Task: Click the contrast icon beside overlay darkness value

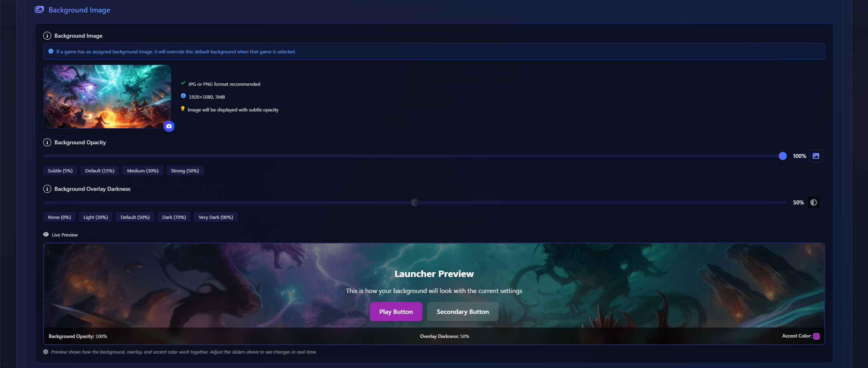Action: click(x=813, y=202)
